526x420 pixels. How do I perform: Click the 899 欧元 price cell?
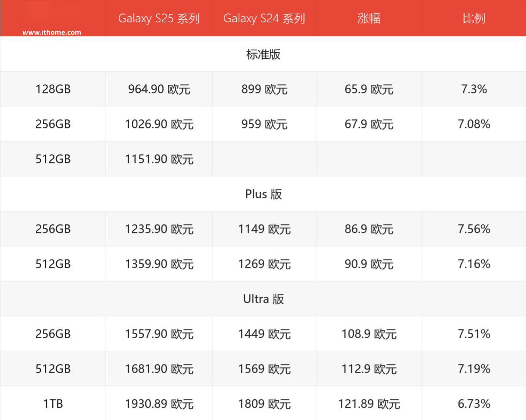click(264, 89)
